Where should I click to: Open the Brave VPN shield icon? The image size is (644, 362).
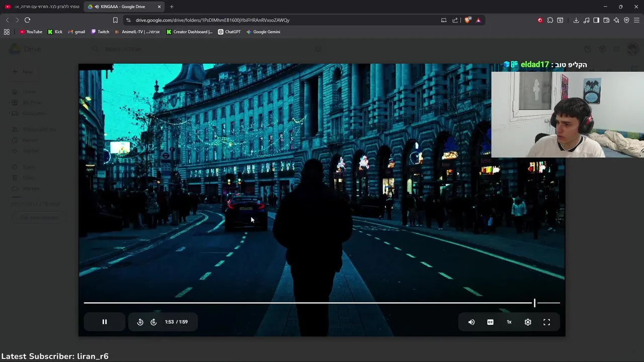pyautogui.click(x=626, y=20)
